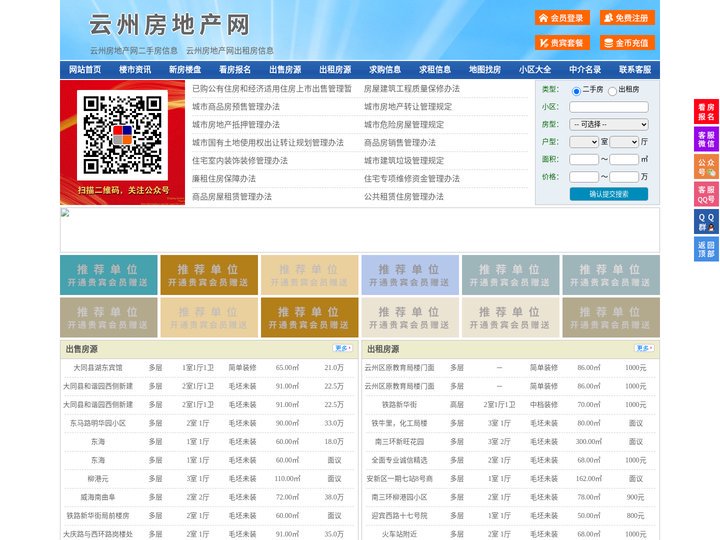Go to 网站首页 in navigation bar

(x=85, y=70)
